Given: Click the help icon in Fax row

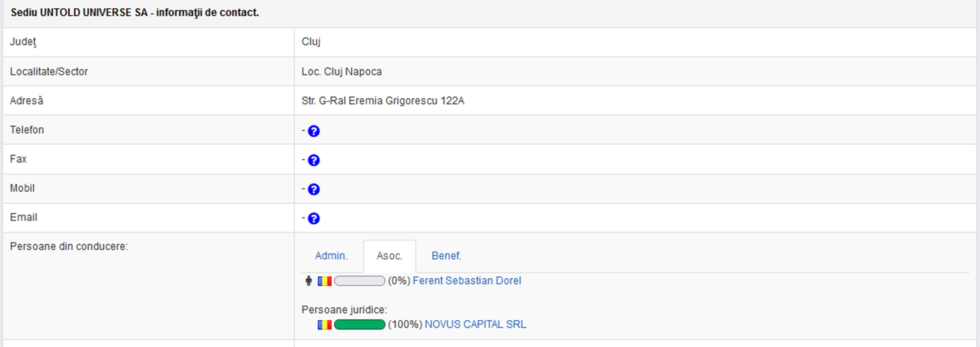Looking at the screenshot, I should click(x=314, y=160).
